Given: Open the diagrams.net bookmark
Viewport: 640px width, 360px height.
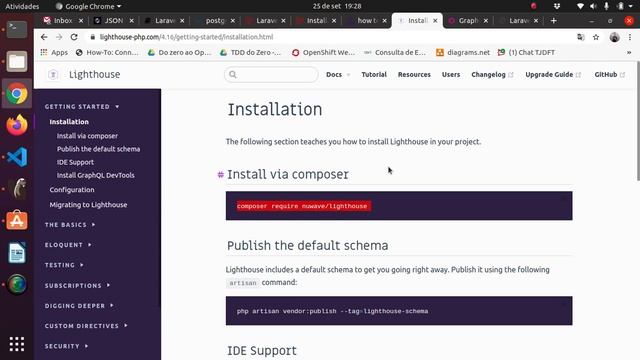Looking at the screenshot, I should pyautogui.click(x=463, y=52).
